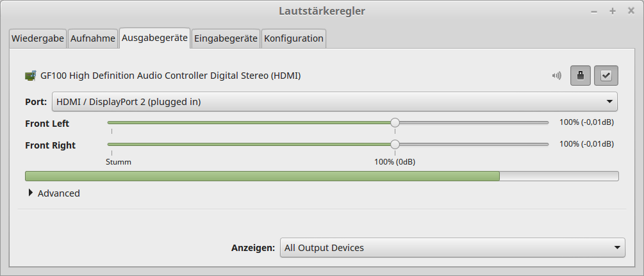Switch to the Aufnahme tab
Image resolution: width=644 pixels, height=276 pixels.
tap(93, 38)
